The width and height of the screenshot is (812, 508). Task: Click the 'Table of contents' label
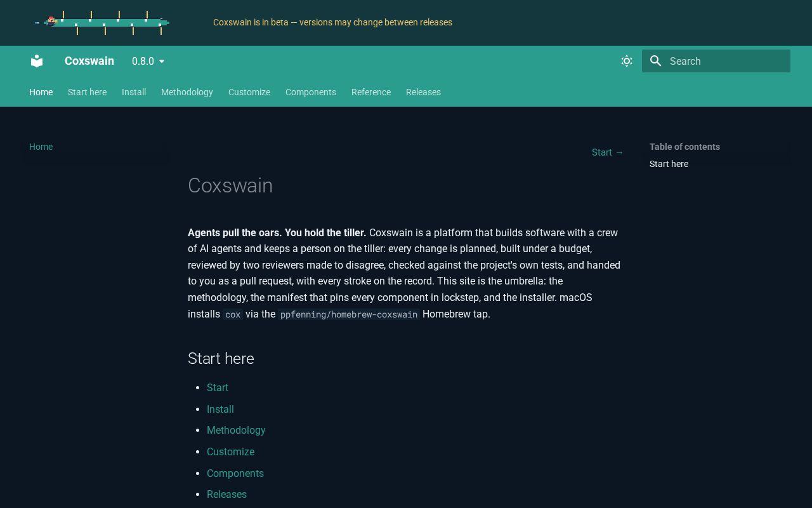coord(684,147)
